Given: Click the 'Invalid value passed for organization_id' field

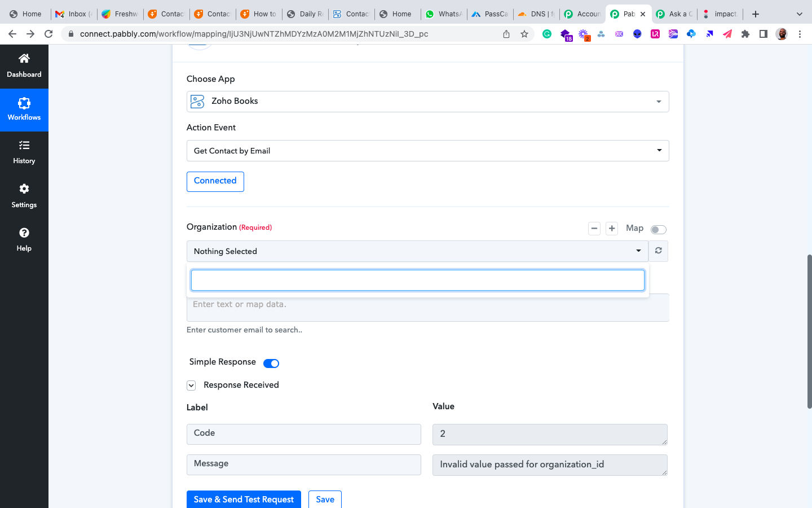Looking at the screenshot, I should coord(550,465).
